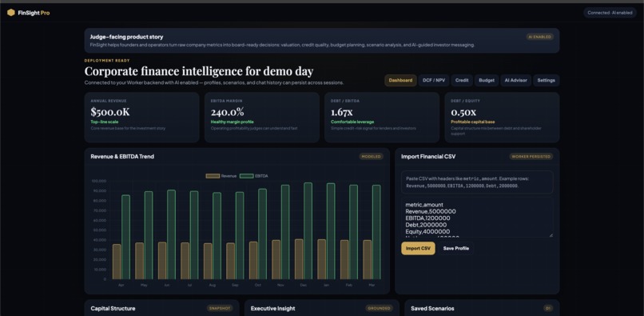Viewport: 644px width, 316px height.
Task: Click inside the CSV data text area
Action: pos(477,218)
